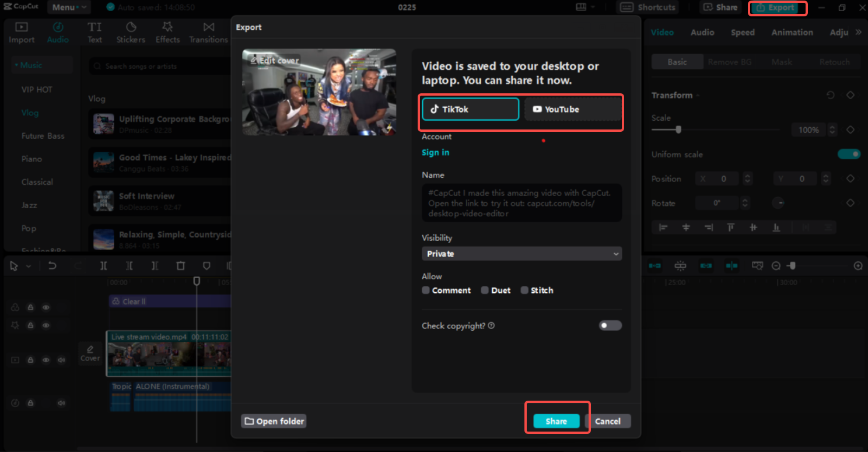
Task: Lock the main video track
Action: 30,360
